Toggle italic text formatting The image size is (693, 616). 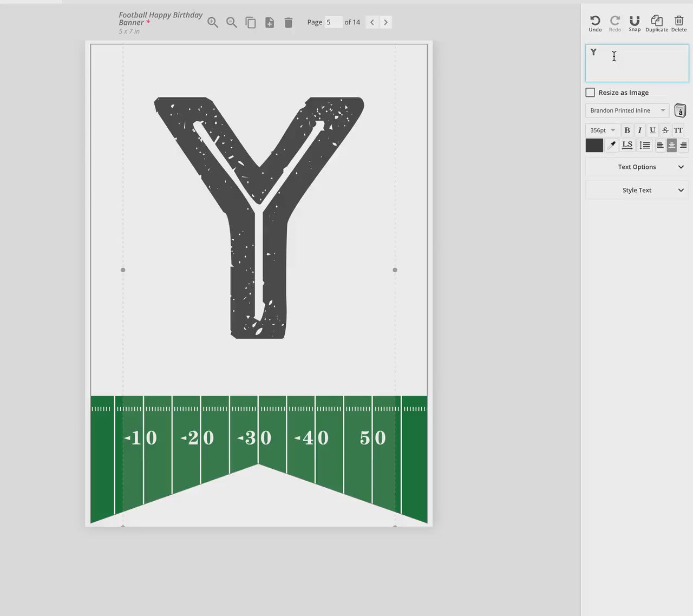click(x=639, y=130)
